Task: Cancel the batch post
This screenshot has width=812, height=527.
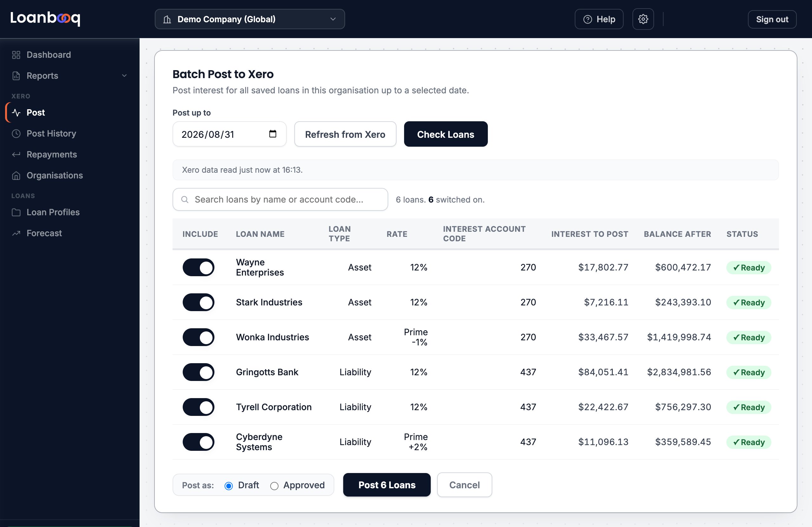Action: click(x=464, y=485)
